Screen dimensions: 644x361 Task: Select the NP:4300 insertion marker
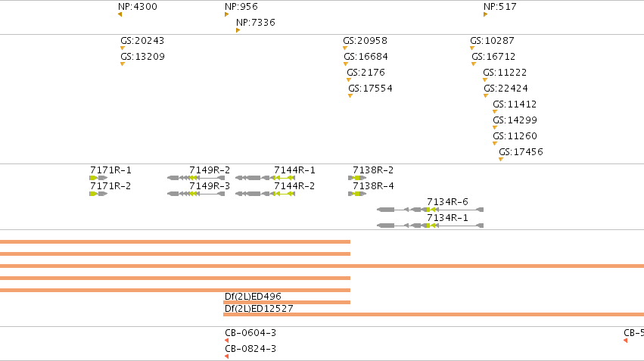coord(120,14)
